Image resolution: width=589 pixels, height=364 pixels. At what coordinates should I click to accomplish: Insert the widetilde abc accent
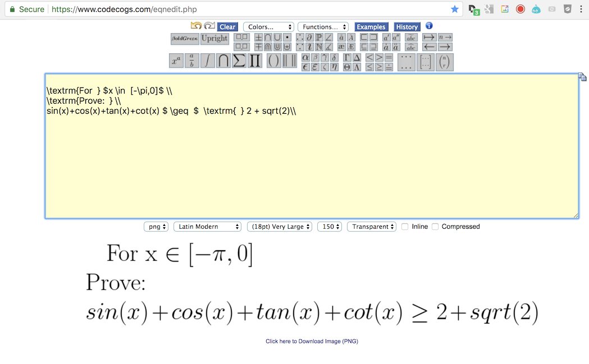[411, 37]
